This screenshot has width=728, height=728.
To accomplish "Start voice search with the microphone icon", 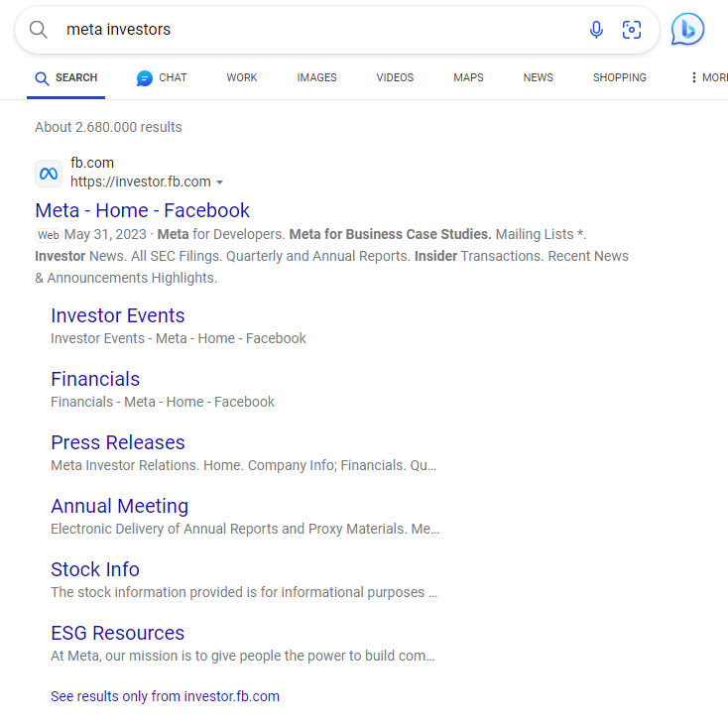I will (x=596, y=30).
